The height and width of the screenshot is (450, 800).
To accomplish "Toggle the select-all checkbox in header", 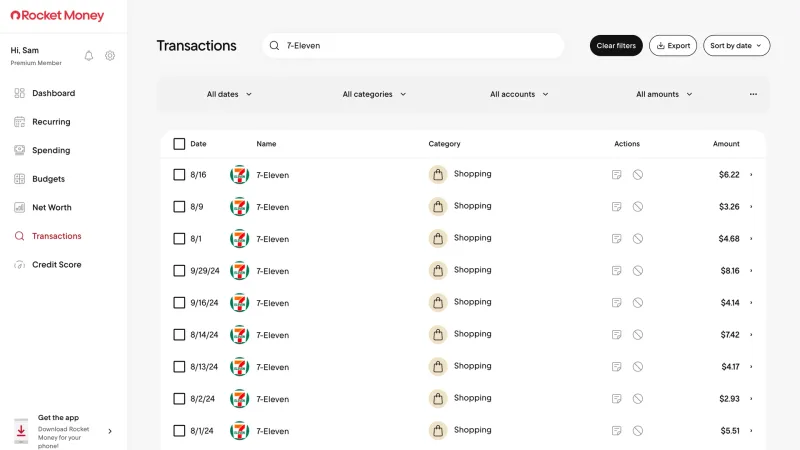I will (x=179, y=144).
